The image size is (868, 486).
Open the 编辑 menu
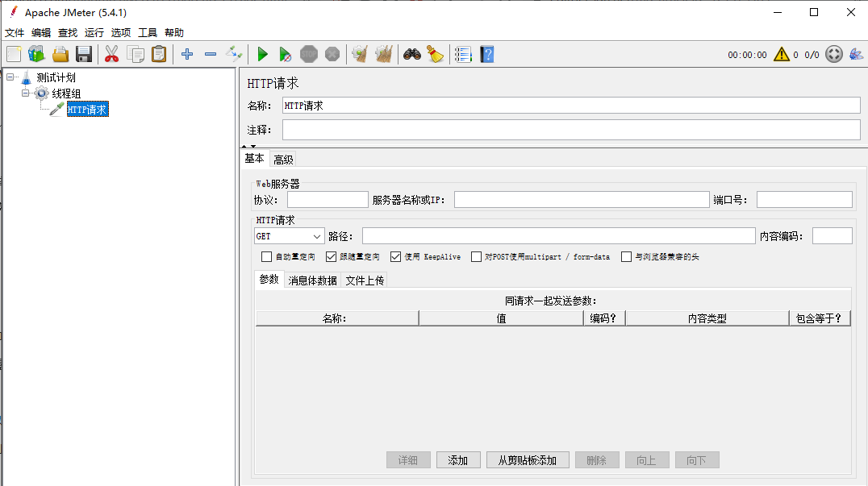pyautogui.click(x=41, y=32)
